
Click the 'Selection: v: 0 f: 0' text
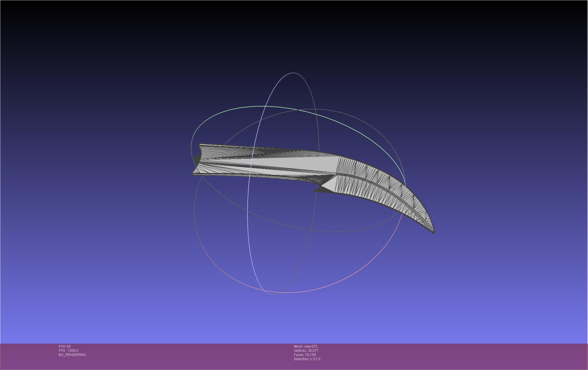coord(307,359)
